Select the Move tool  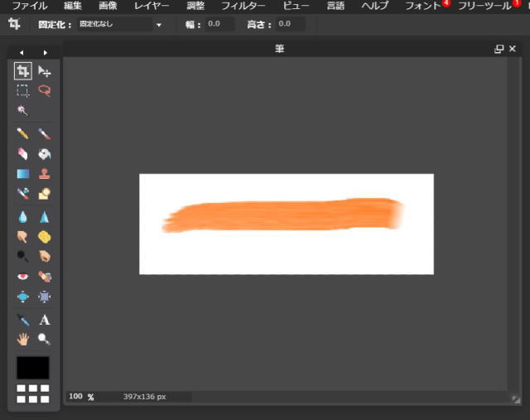tap(44, 71)
